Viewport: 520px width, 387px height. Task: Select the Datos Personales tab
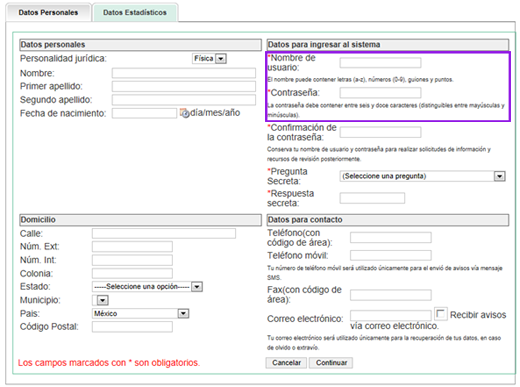coord(48,12)
